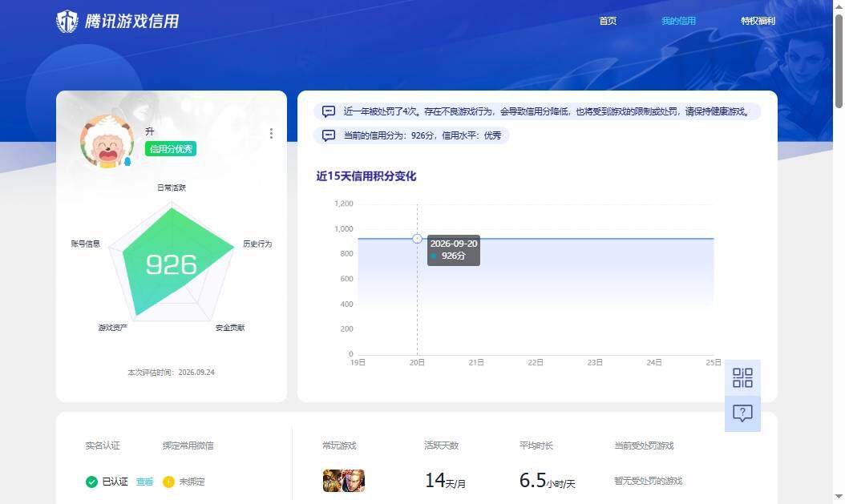
Task: Click message icon beside current credit score notice
Action: (329, 135)
